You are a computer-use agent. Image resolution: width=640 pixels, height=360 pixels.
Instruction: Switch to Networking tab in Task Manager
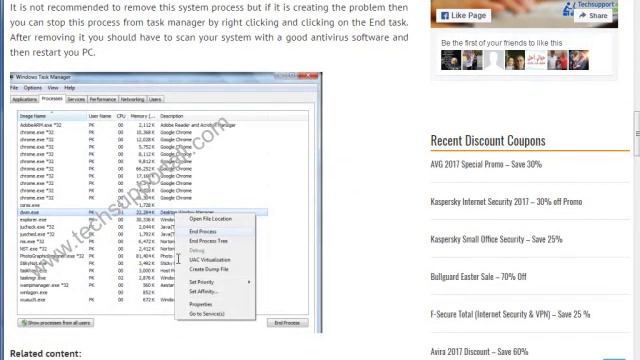click(133, 100)
